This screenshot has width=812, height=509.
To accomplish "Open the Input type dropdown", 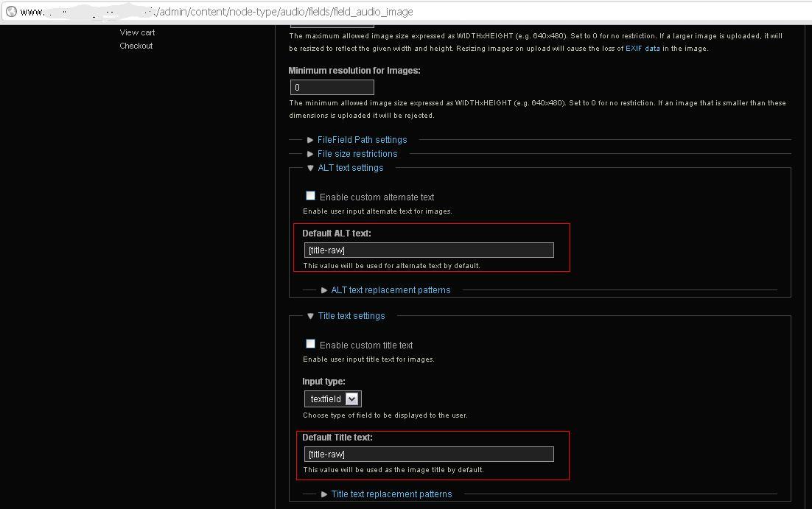I will pyautogui.click(x=332, y=398).
